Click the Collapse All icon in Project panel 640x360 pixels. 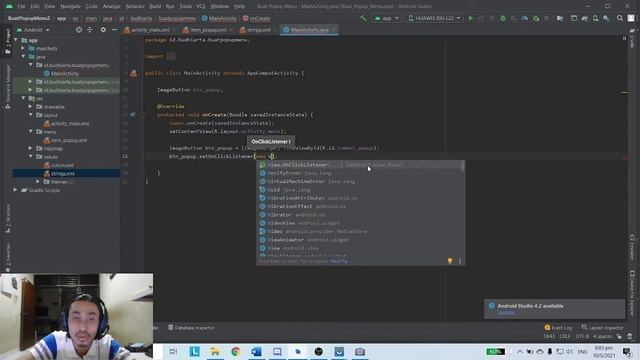90,30
